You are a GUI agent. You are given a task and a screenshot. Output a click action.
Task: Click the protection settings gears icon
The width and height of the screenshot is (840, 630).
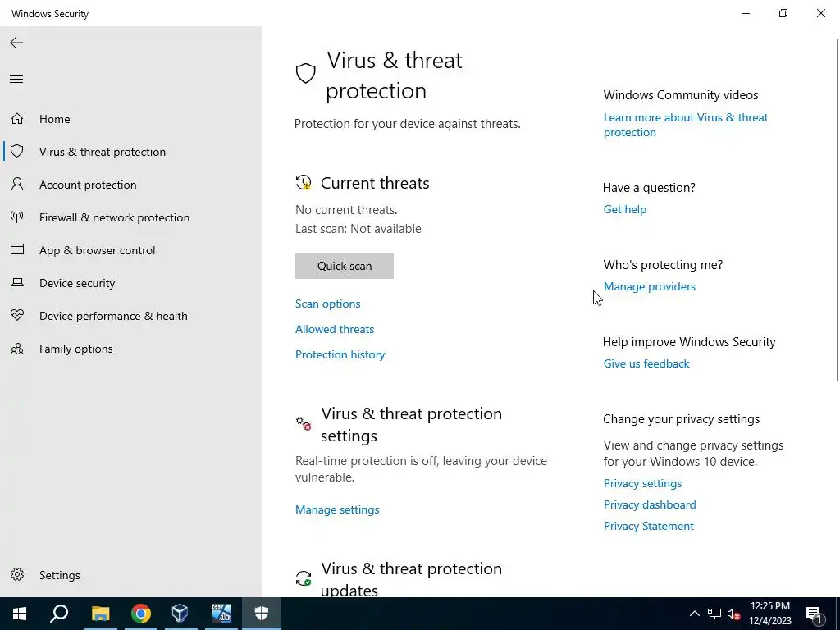(304, 423)
